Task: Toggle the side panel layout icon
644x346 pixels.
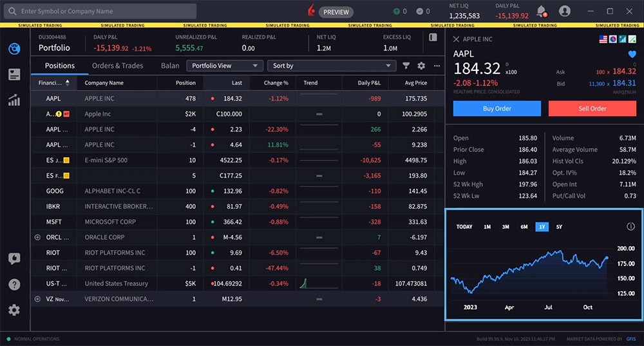Action: [433, 38]
